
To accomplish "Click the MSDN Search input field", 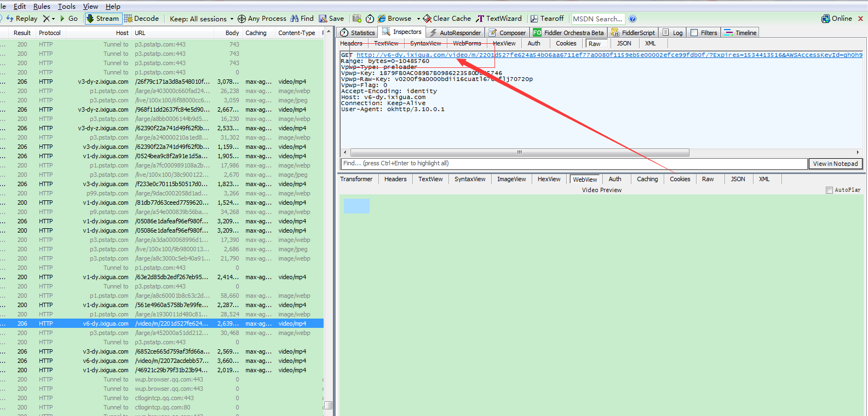I will pyautogui.click(x=597, y=19).
